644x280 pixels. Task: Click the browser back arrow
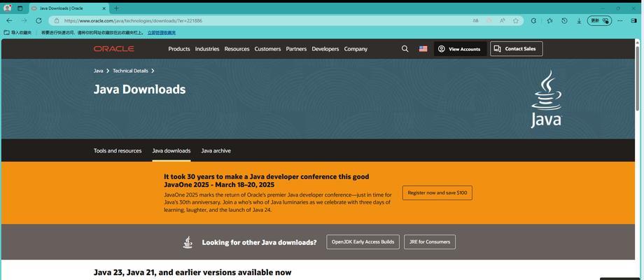(x=9, y=20)
